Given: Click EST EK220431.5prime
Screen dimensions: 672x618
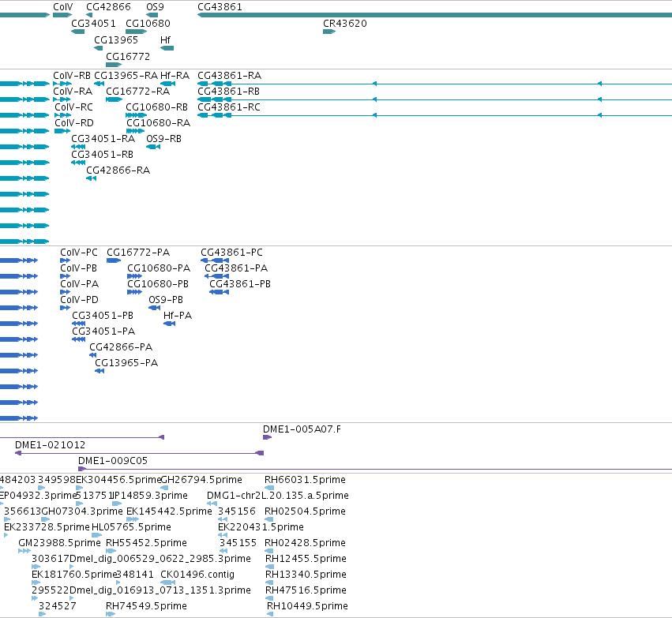Looking at the screenshot, I should pyautogui.click(x=223, y=535).
